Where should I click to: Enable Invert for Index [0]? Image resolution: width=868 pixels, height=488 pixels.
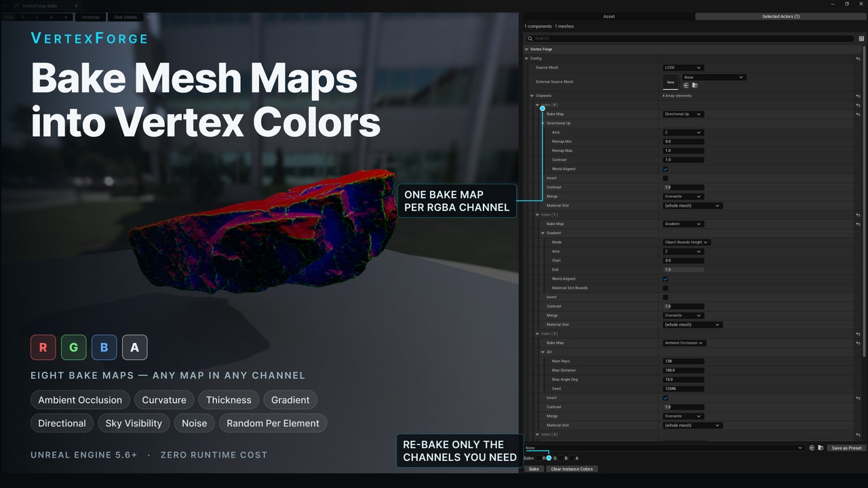point(665,178)
